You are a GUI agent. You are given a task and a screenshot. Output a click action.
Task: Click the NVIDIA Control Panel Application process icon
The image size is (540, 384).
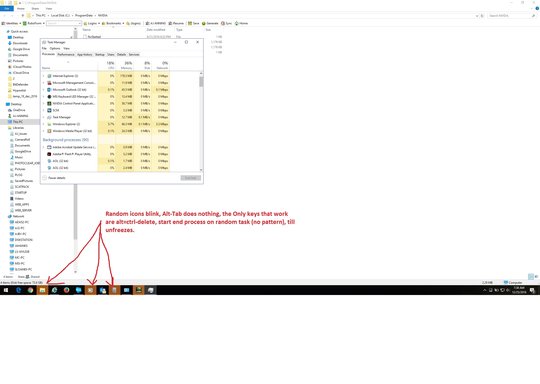pyautogui.click(x=49, y=103)
